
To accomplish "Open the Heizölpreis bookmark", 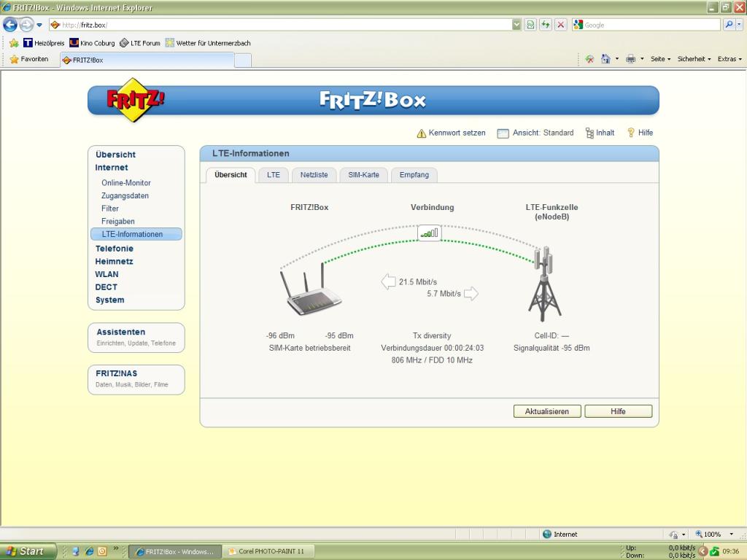I will pos(44,43).
